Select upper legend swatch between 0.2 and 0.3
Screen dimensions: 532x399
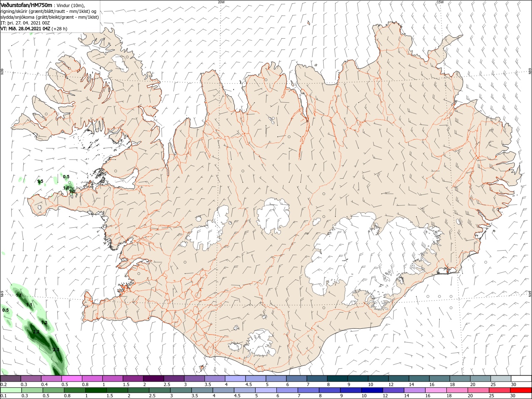tap(10, 379)
